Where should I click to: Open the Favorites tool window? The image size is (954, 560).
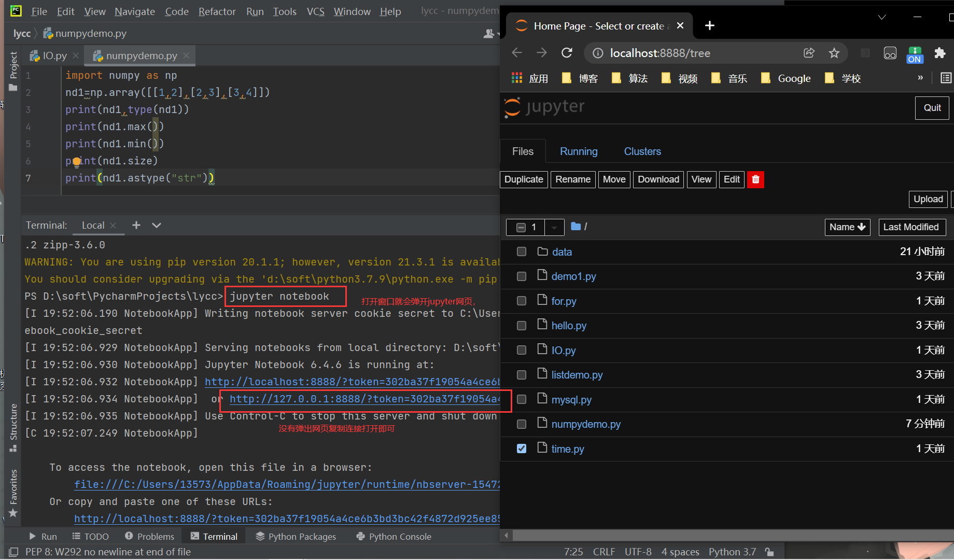[13, 493]
